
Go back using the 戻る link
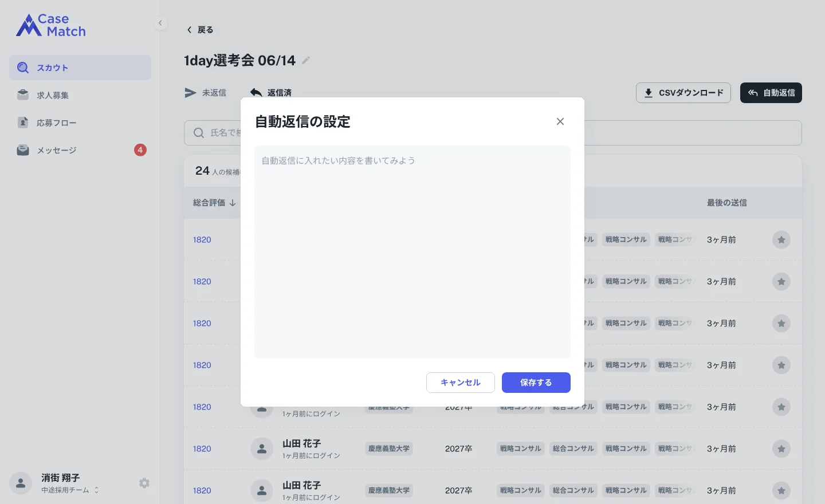coord(200,30)
